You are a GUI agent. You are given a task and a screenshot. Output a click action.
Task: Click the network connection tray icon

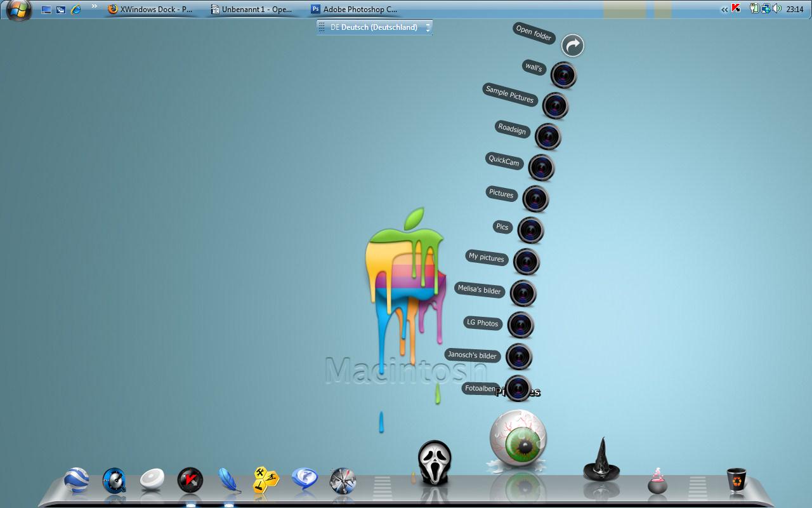coord(766,9)
